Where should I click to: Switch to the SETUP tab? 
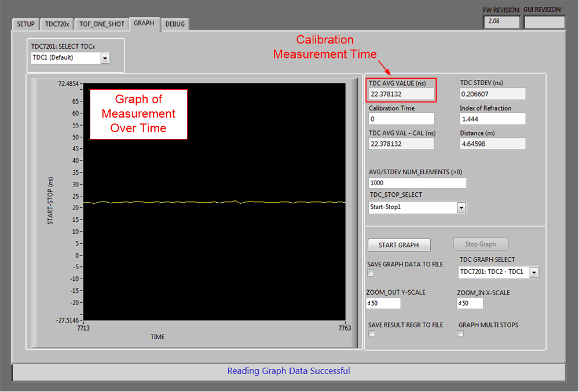coord(25,24)
